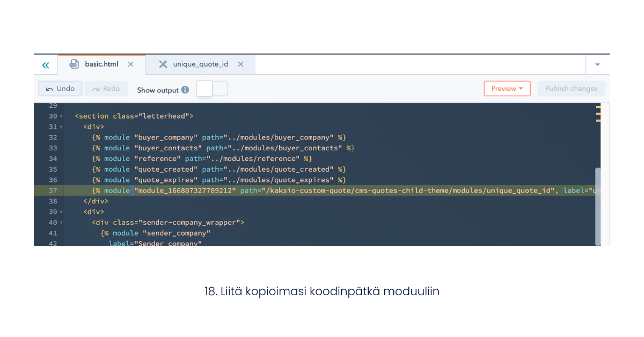Image resolution: width=644 pixels, height=337 pixels.
Task: Click the Redo button
Action: (106, 89)
